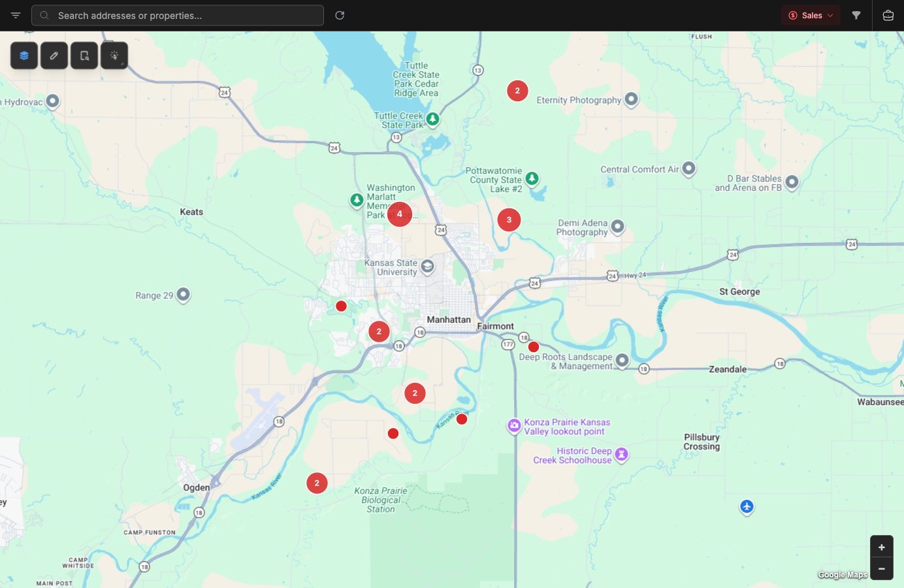Screen dimensions: 904x588
Task: Select red property dot west of Manhattan
Action: pos(341,306)
